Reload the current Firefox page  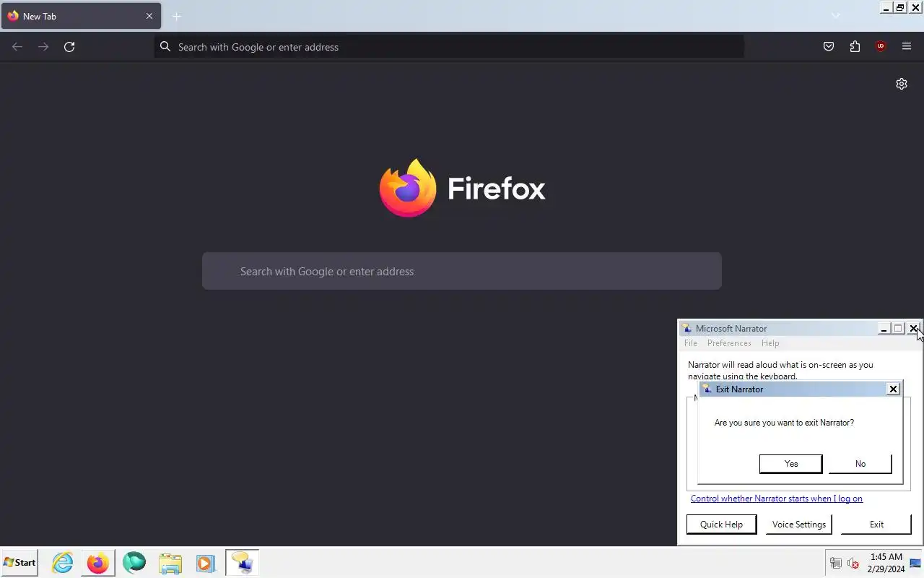(x=69, y=47)
